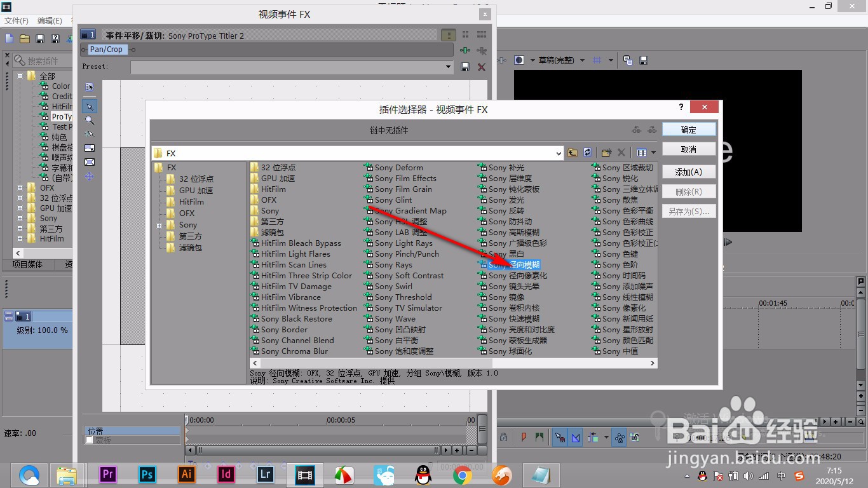Open Chrome from taskbar
The image size is (868, 488).
(x=462, y=475)
